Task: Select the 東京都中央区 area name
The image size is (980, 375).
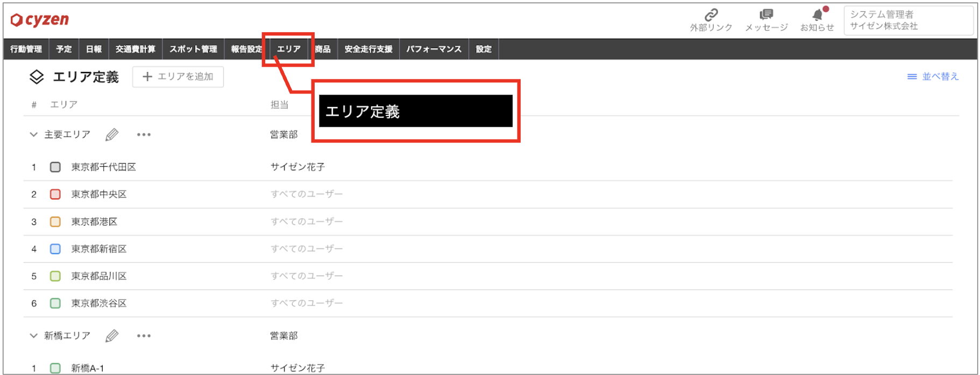Action: click(99, 194)
